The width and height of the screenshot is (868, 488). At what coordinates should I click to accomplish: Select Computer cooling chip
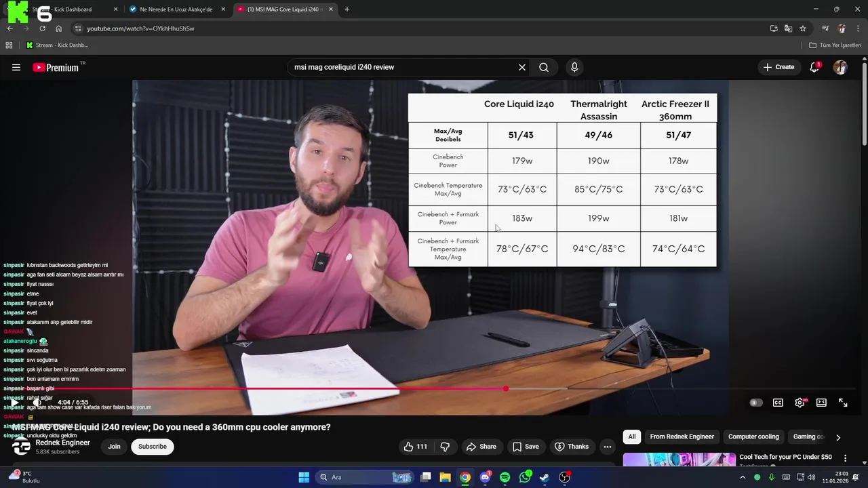tap(753, 436)
